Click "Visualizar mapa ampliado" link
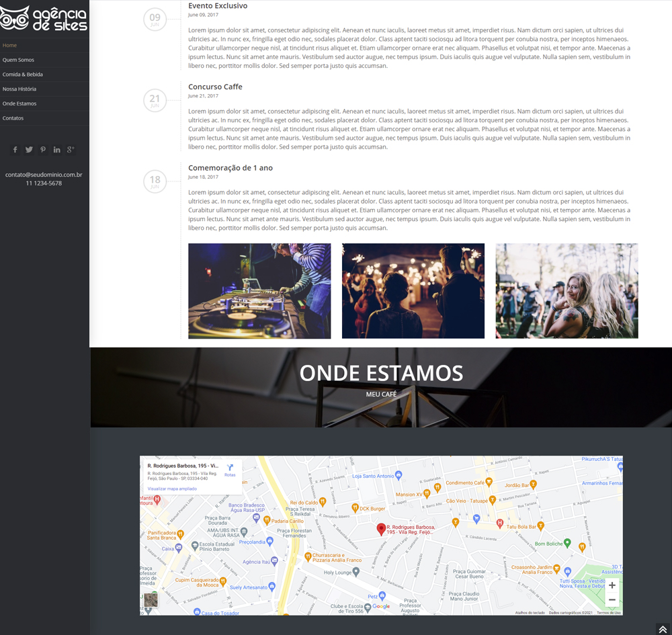The width and height of the screenshot is (672, 635). click(x=172, y=489)
